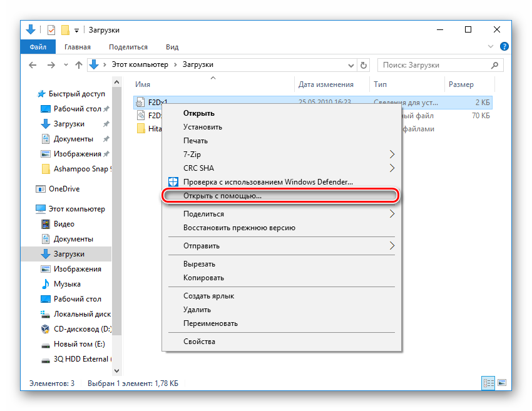
Task: Select Свойства in the context menu
Action: (199, 342)
